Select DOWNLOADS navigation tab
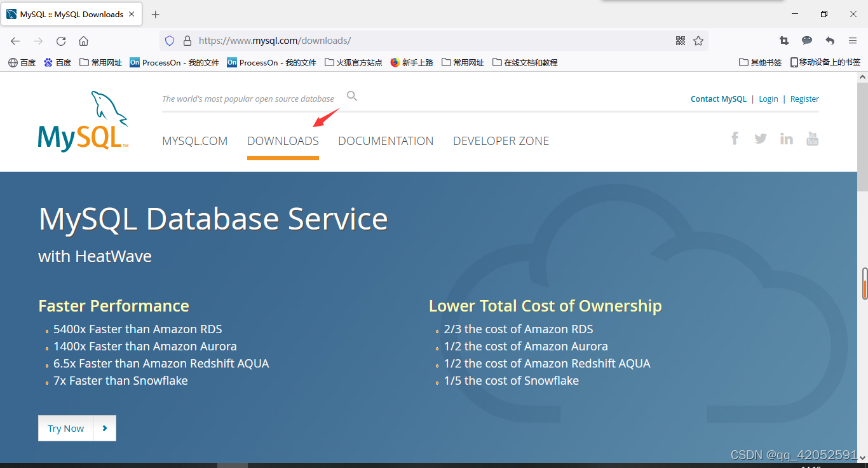Screen dimensions: 868x468 [x=283, y=141]
